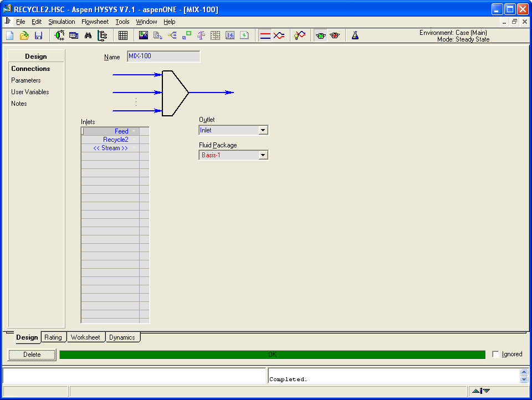Save the case using the floppy disk icon

point(38,35)
